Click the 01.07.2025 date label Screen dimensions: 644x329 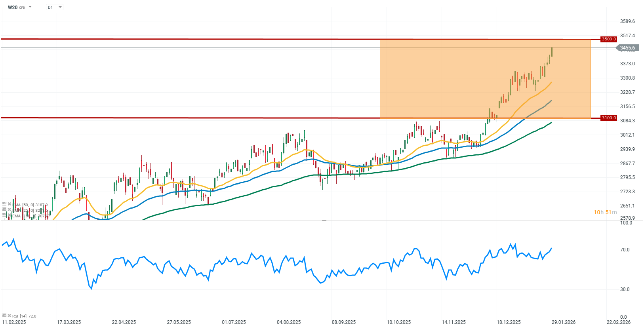click(x=234, y=322)
